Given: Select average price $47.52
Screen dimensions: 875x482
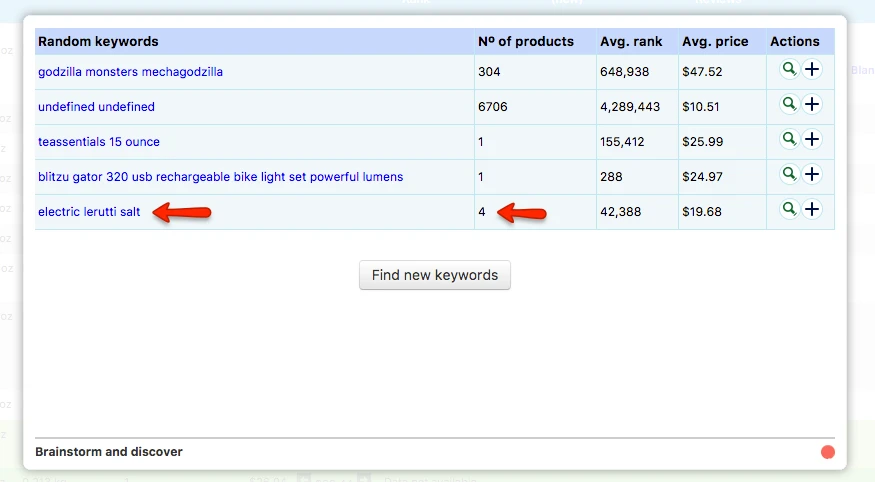Looking at the screenshot, I should [x=702, y=72].
